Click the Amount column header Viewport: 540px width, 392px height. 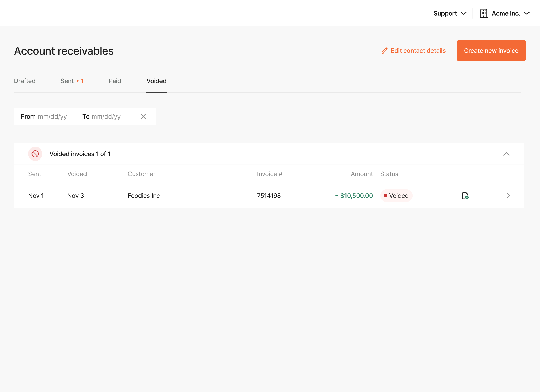coord(362,174)
